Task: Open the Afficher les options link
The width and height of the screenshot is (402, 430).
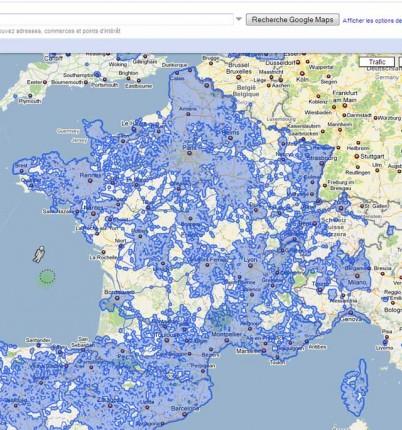Action: pos(372,20)
